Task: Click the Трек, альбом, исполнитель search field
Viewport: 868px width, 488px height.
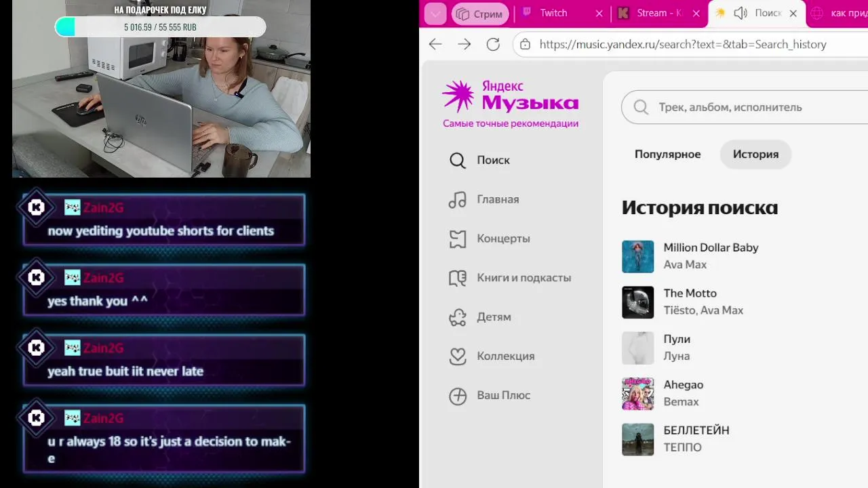Action: pyautogui.click(x=745, y=107)
